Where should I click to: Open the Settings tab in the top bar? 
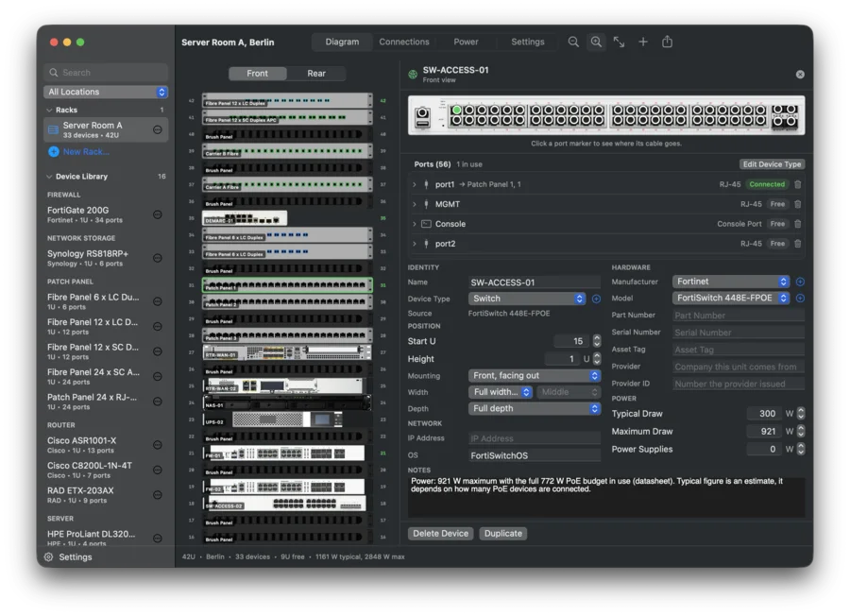click(527, 42)
